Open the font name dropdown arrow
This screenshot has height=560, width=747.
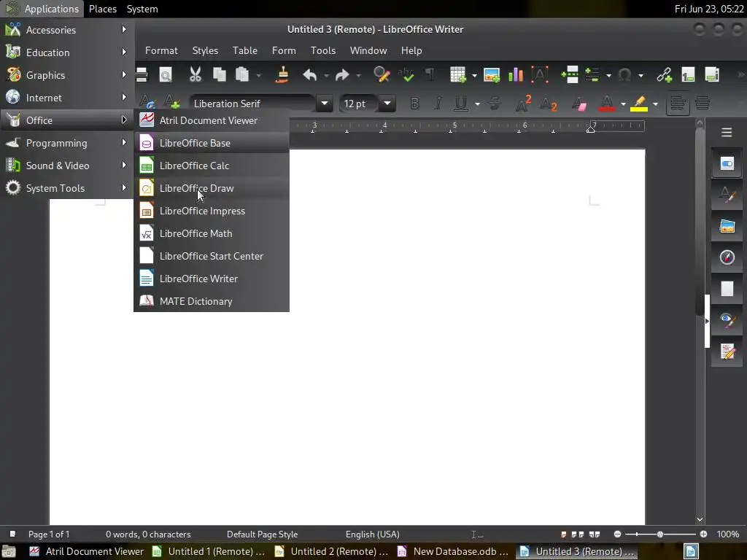[325, 104]
